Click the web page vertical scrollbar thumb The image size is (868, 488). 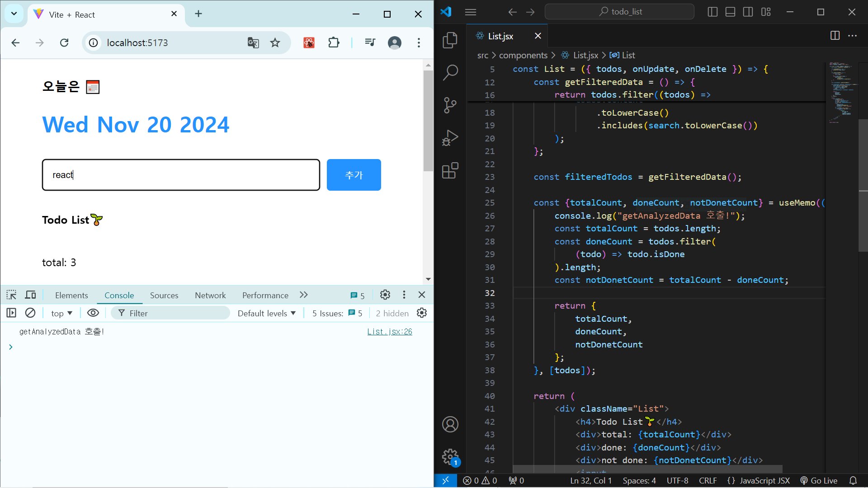pyautogui.click(x=428, y=120)
